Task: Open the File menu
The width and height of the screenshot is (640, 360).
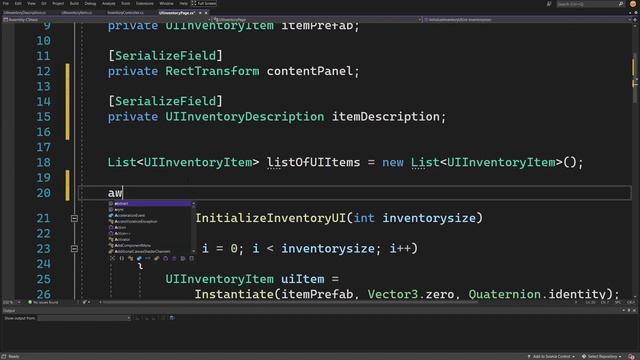Action: (5, 3)
